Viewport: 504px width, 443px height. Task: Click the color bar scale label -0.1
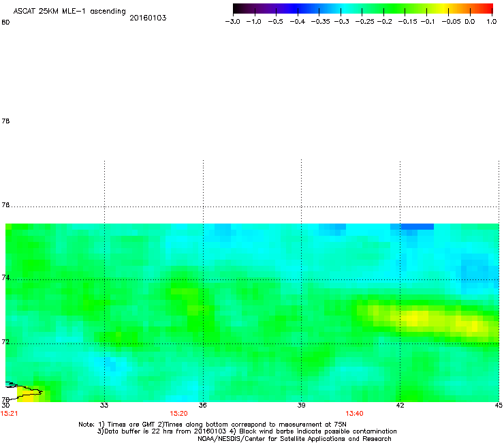(x=428, y=22)
